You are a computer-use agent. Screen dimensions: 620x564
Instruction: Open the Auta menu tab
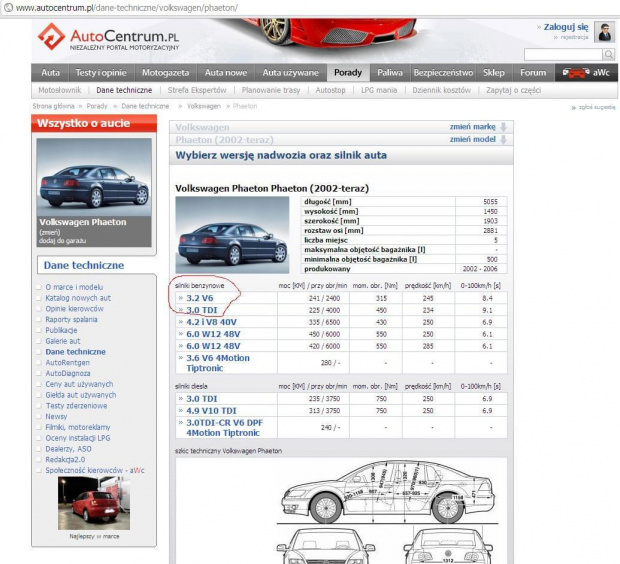[51, 73]
